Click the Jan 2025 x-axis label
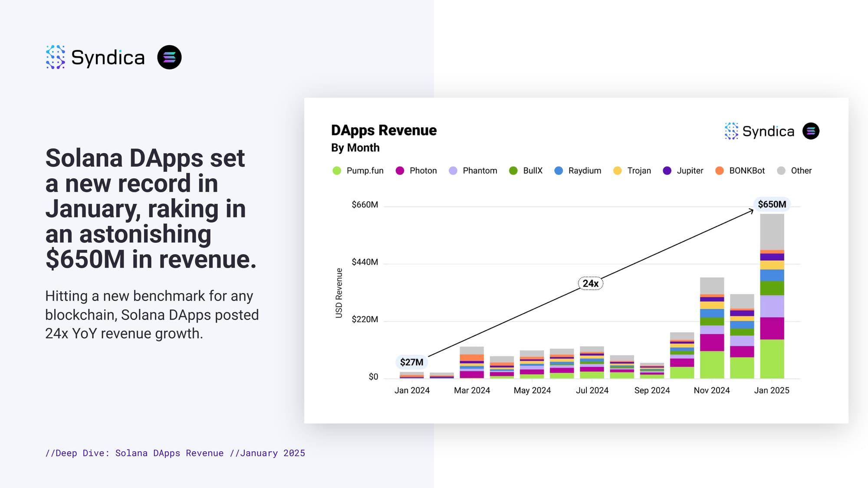Screen dimensions: 868x488 [772, 390]
